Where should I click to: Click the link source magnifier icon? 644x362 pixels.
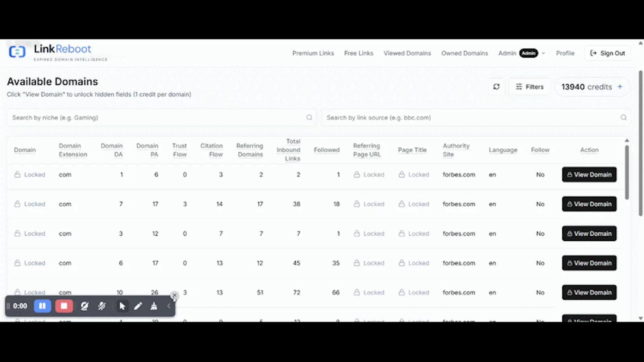click(623, 117)
